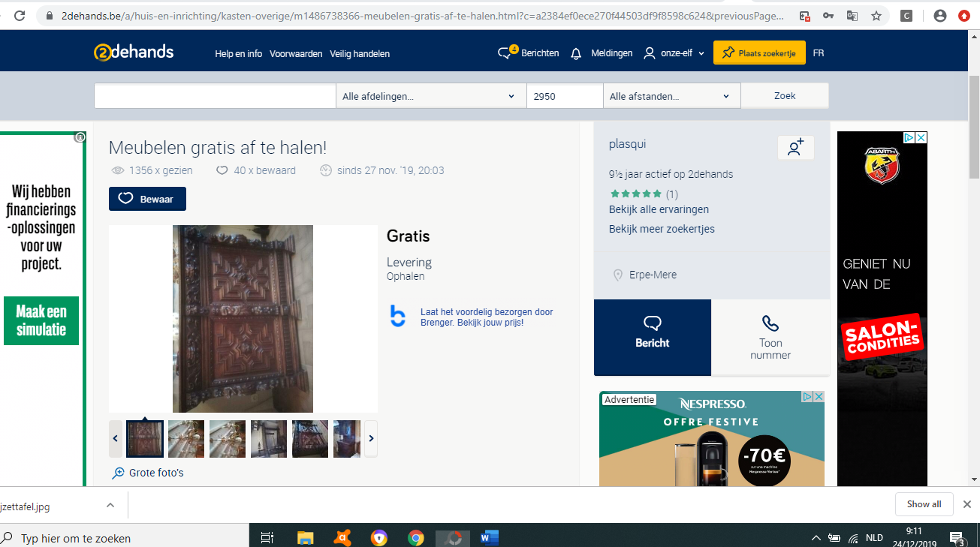Click the Brenger delivery logo

click(397, 316)
